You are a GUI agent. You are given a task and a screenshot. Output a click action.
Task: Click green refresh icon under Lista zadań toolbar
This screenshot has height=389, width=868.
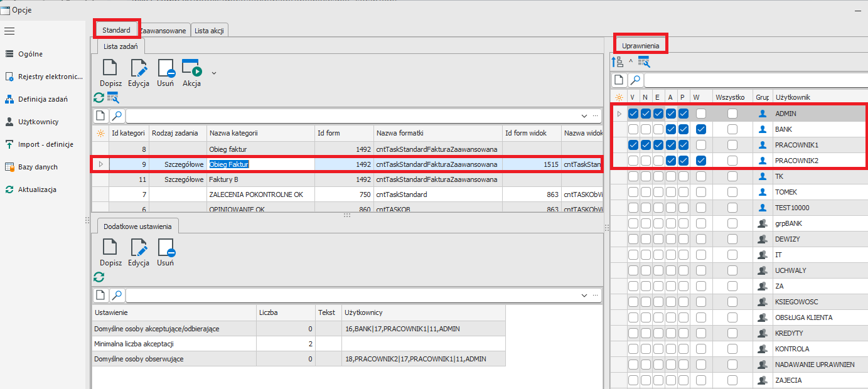99,97
